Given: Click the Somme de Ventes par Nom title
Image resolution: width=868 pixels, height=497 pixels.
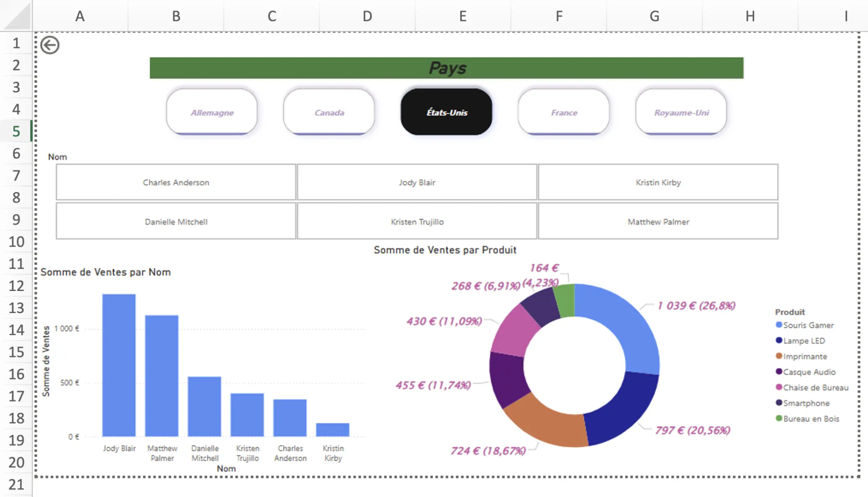Looking at the screenshot, I should tap(105, 272).
